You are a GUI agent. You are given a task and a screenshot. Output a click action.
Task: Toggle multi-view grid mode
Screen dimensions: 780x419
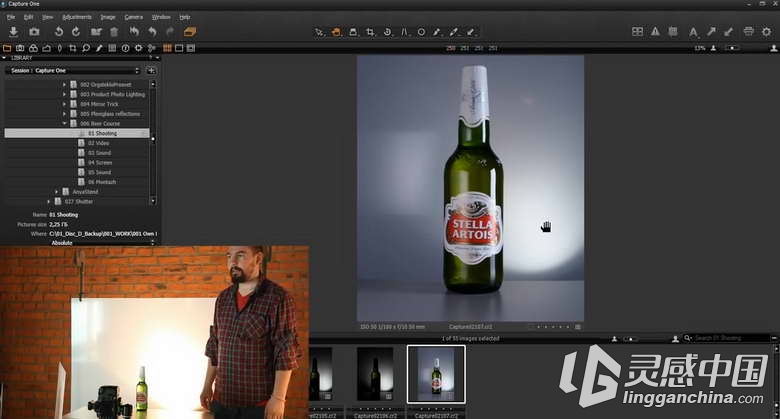(x=637, y=32)
